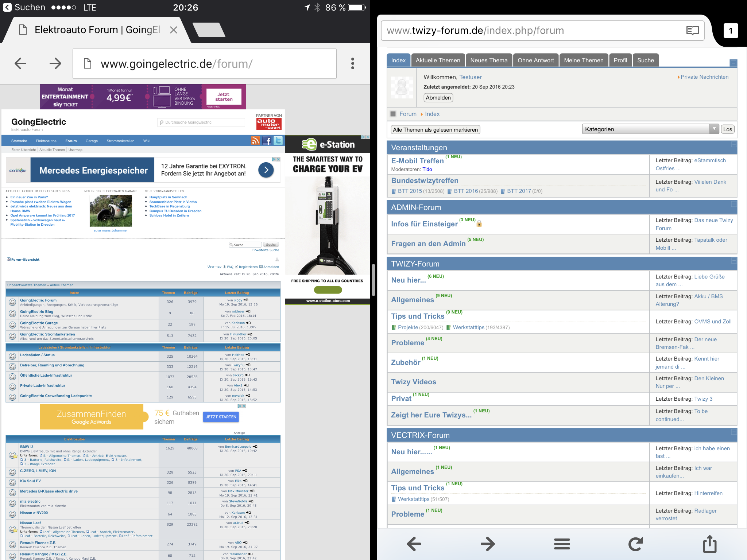The width and height of the screenshot is (747, 560).
Task: Open the Stromtankstellen menu item
Action: 120,141
